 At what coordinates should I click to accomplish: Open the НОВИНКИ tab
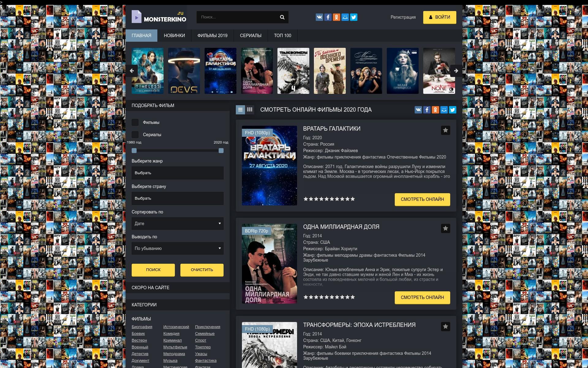click(x=174, y=36)
